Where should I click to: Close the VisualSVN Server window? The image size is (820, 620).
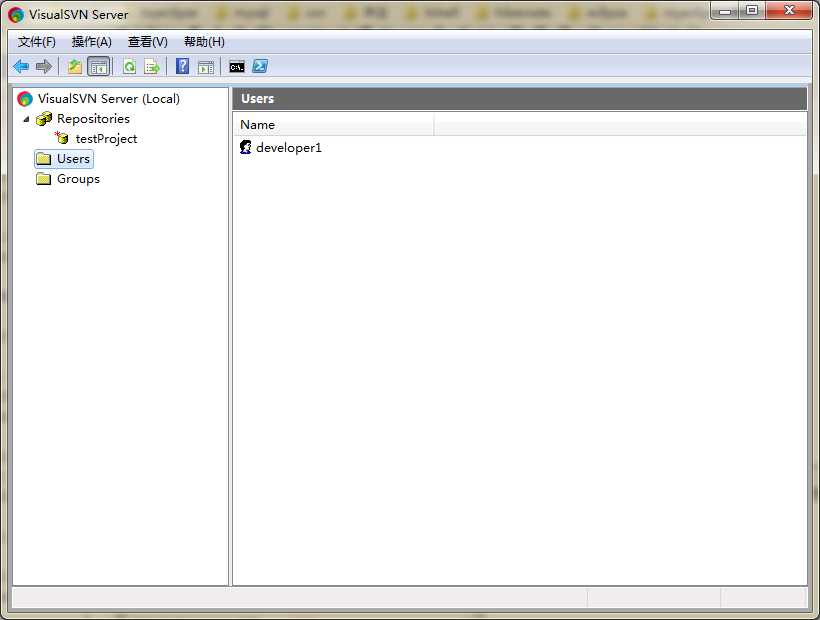coord(790,10)
